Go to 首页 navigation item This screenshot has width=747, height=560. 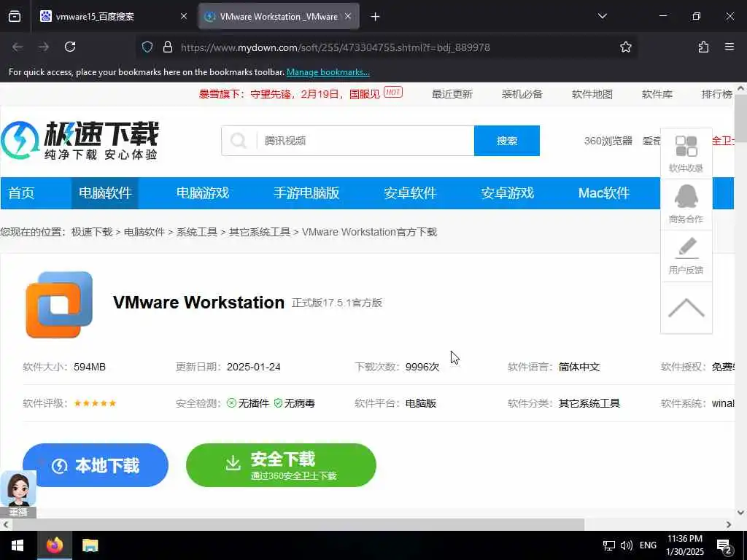21,192
